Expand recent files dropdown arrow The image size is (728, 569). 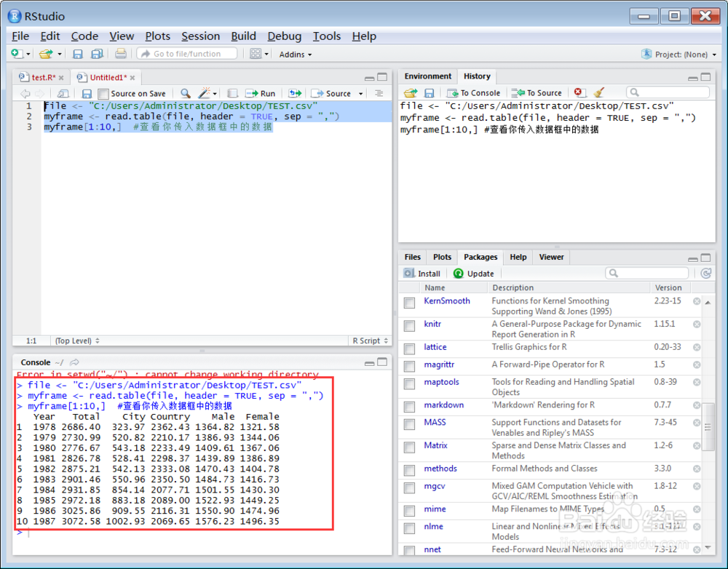60,55
